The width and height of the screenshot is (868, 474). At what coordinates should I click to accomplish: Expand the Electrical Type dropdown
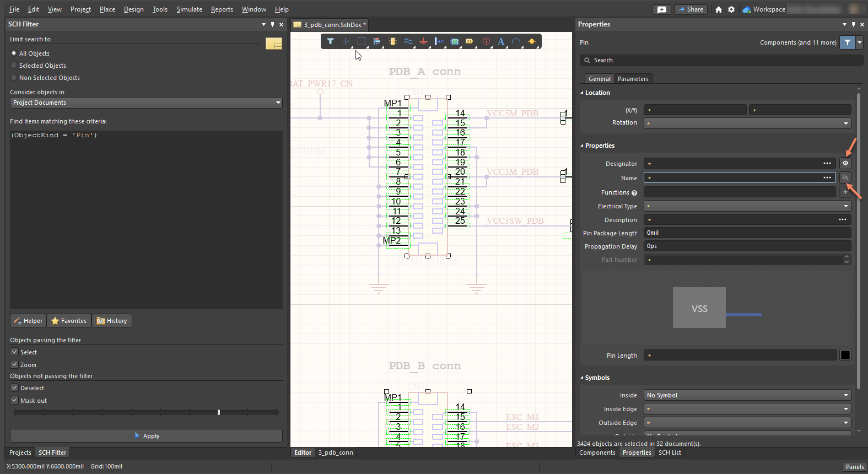pos(747,206)
